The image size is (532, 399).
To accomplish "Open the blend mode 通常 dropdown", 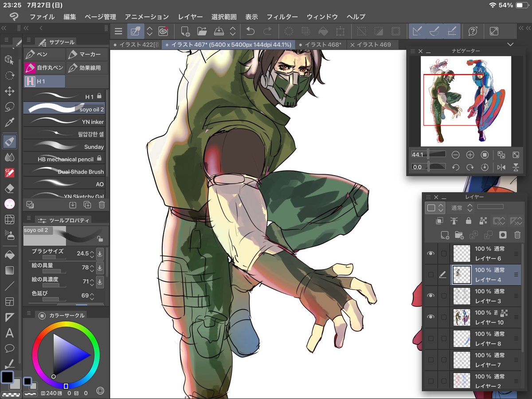I will click(462, 207).
